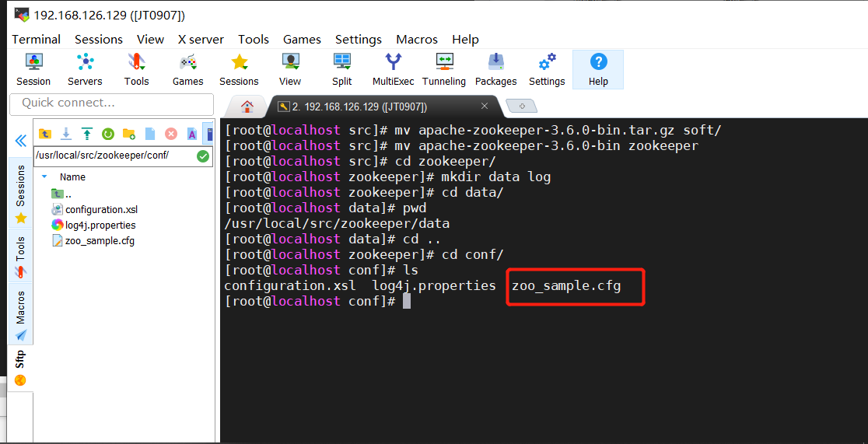Click the home tab icon
Image resolution: width=868 pixels, height=444 pixels.
tap(247, 107)
